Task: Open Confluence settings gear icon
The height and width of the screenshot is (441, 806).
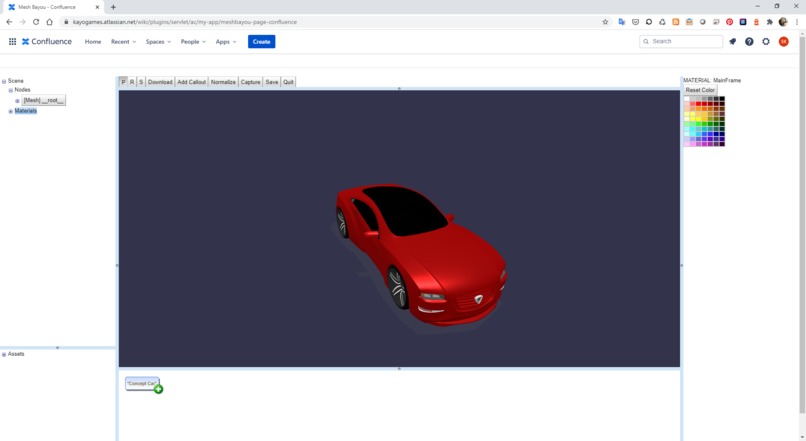Action: tap(766, 42)
